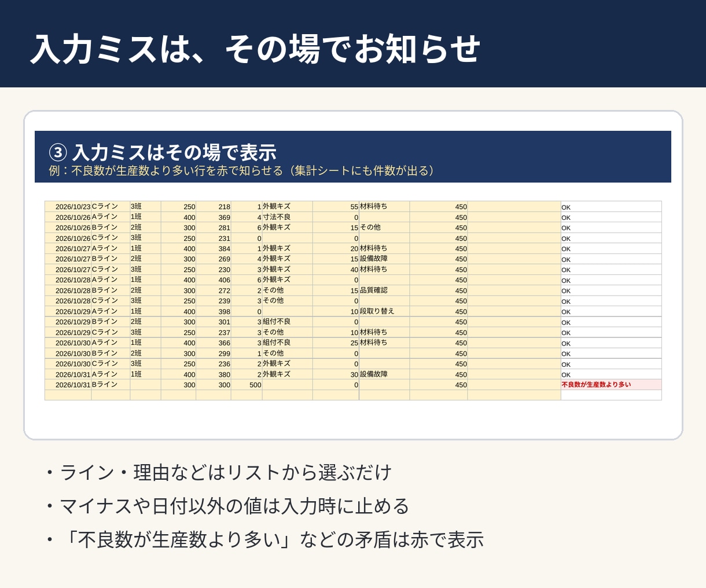Select 設備故障 in the 2026/10/31 Aライン row

pos(384,374)
